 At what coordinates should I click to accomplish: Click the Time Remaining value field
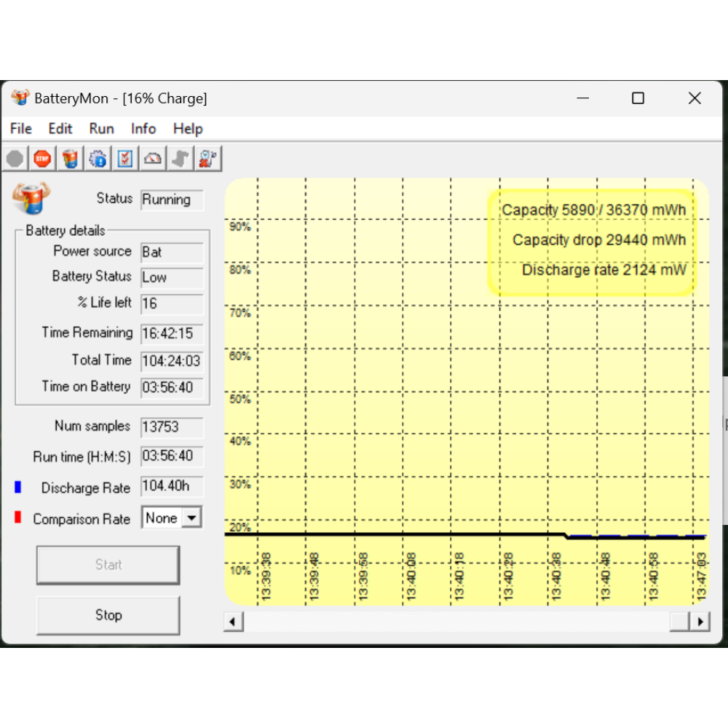[172, 333]
